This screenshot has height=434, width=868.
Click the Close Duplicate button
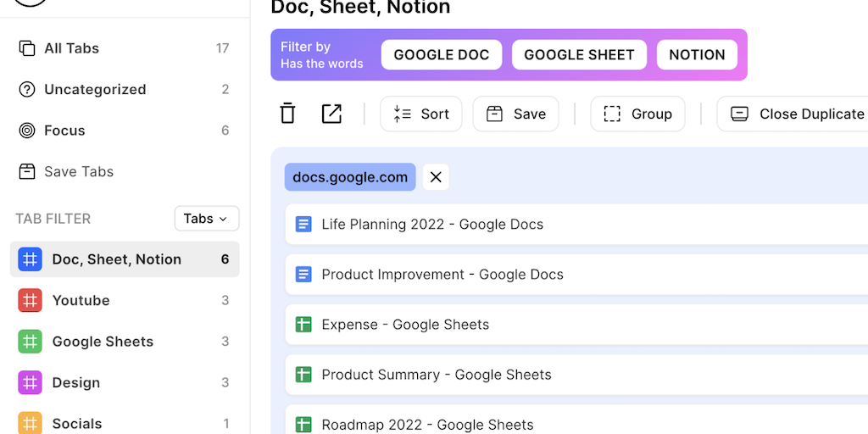797,114
